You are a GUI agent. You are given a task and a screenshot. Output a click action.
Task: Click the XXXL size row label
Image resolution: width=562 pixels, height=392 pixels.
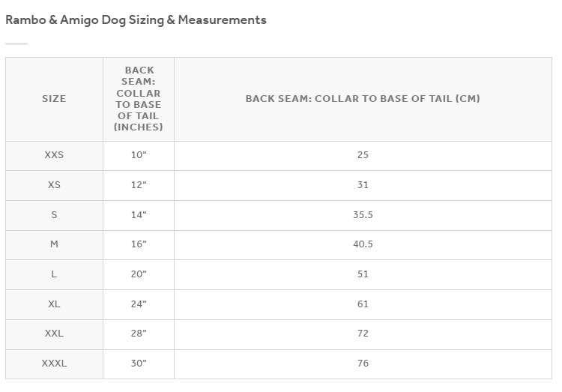54,364
